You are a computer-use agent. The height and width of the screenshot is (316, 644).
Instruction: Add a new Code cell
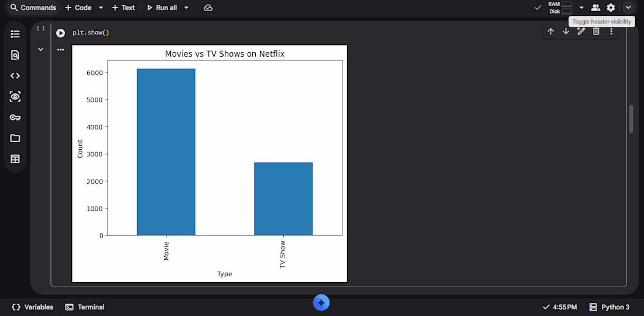tap(78, 8)
